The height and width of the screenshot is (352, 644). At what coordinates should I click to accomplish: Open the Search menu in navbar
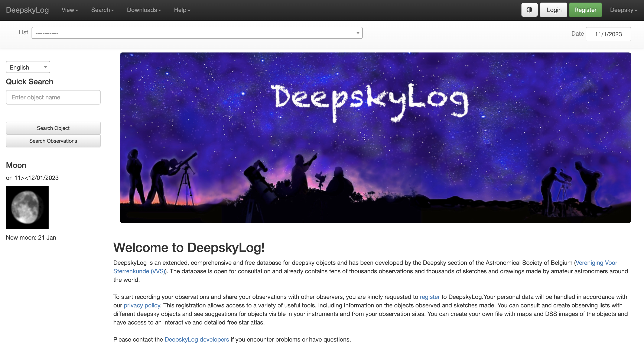(x=103, y=10)
